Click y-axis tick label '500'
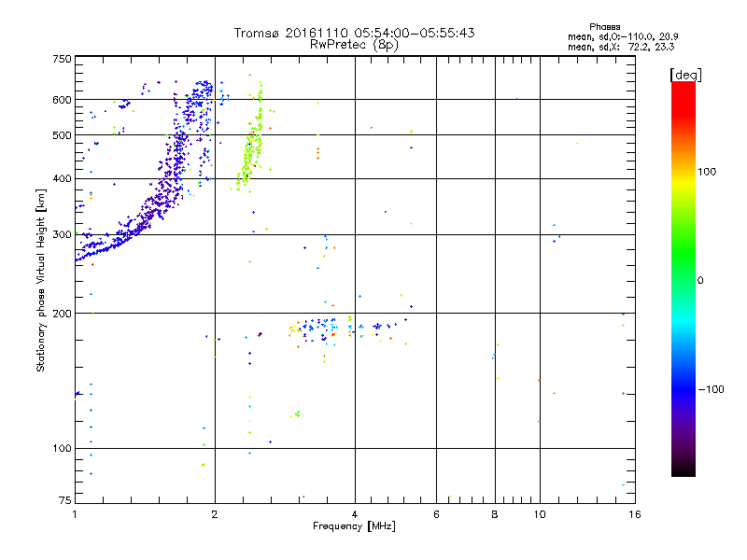747x560 pixels. click(x=62, y=135)
